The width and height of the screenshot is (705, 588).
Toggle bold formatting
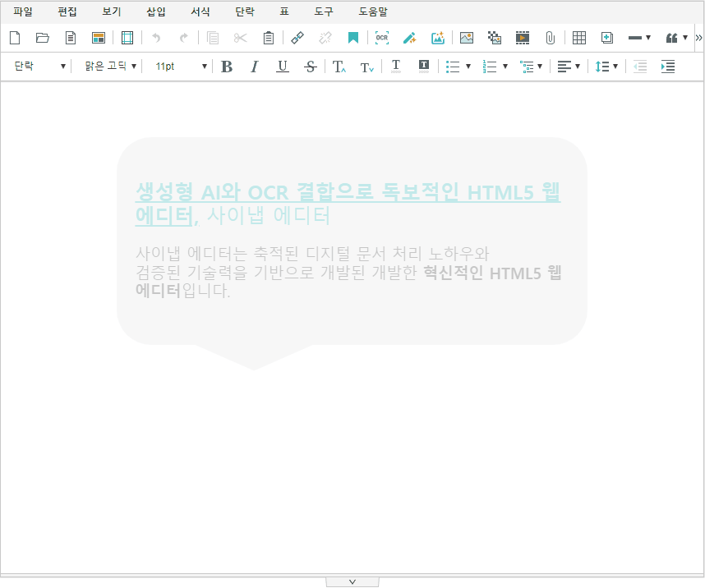tap(228, 67)
